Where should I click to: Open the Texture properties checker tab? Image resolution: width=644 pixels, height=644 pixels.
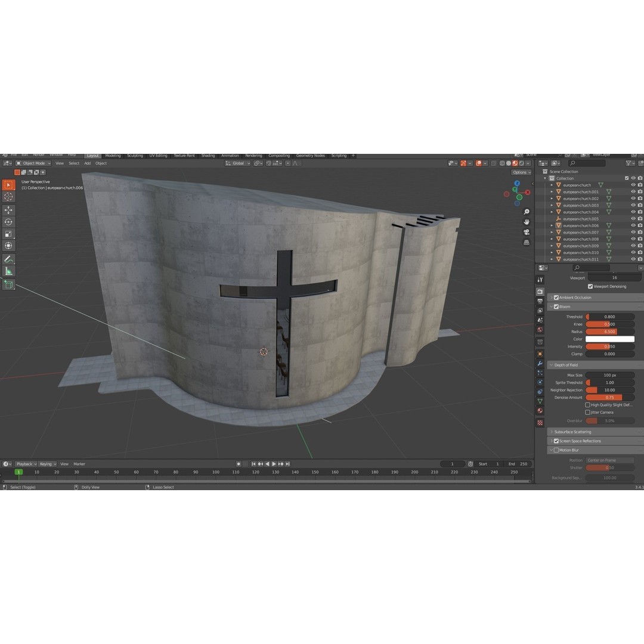click(540, 423)
